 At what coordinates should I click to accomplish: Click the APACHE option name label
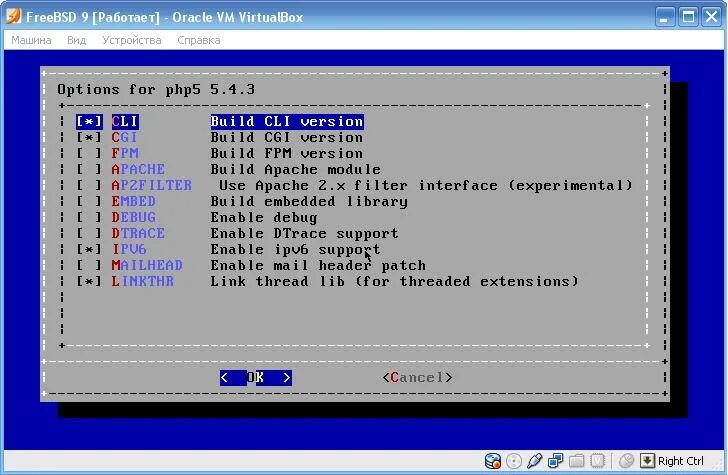pyautogui.click(x=138, y=169)
